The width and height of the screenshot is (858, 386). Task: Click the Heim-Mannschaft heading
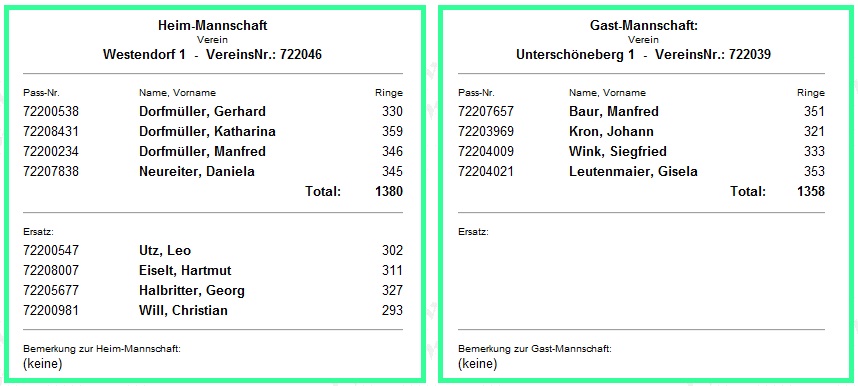(212, 25)
